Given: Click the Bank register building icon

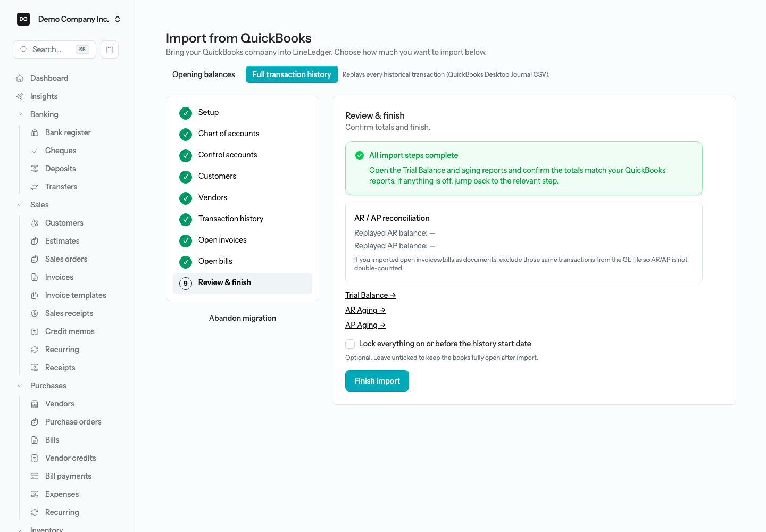Looking at the screenshot, I should [35, 132].
